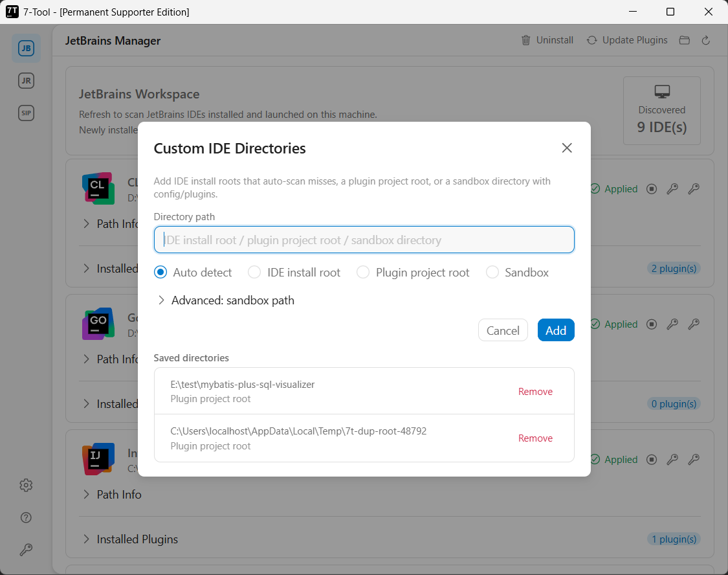Screen dimensions: 728x575
Task: Click E:\test\mybatis-plus-sql-visualizer path text
Action: pyautogui.click(x=243, y=385)
